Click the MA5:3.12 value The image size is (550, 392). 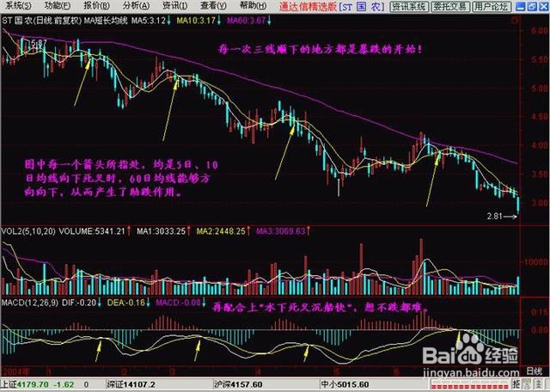coord(149,21)
